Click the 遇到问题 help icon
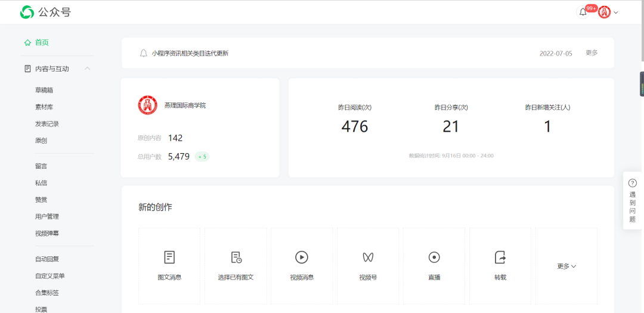The height and width of the screenshot is (313, 644). tap(633, 183)
